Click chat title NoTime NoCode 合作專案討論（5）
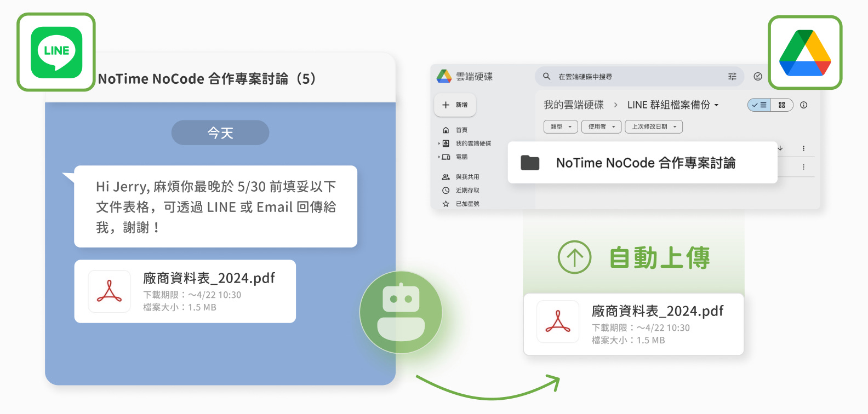The height and width of the screenshot is (414, 868). pyautogui.click(x=207, y=79)
